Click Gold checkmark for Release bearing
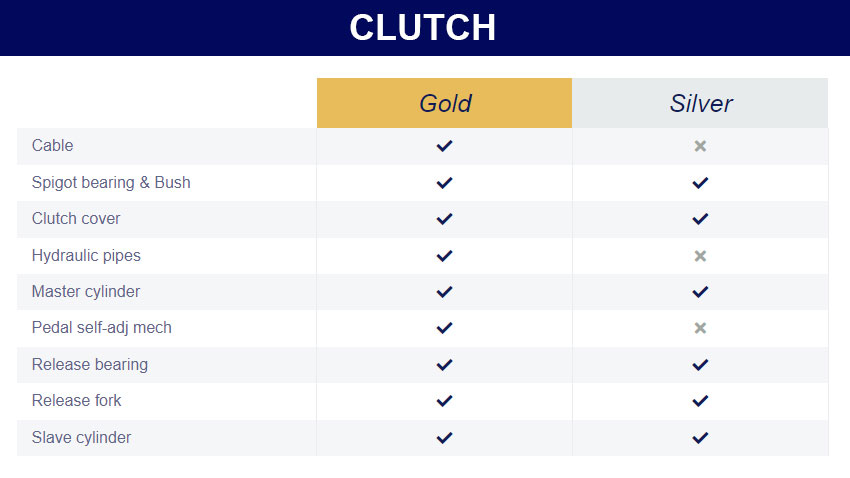The width and height of the screenshot is (850, 478). coord(444,365)
